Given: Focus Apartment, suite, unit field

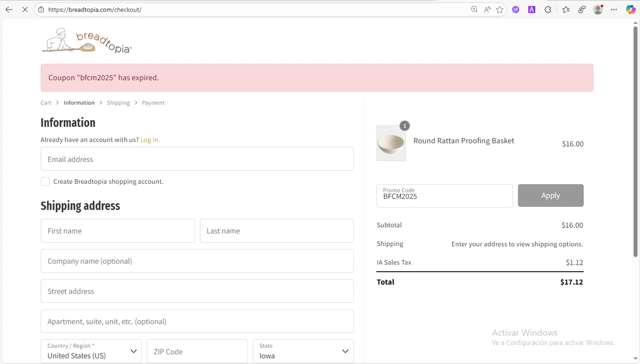Looking at the screenshot, I should [x=197, y=321].
